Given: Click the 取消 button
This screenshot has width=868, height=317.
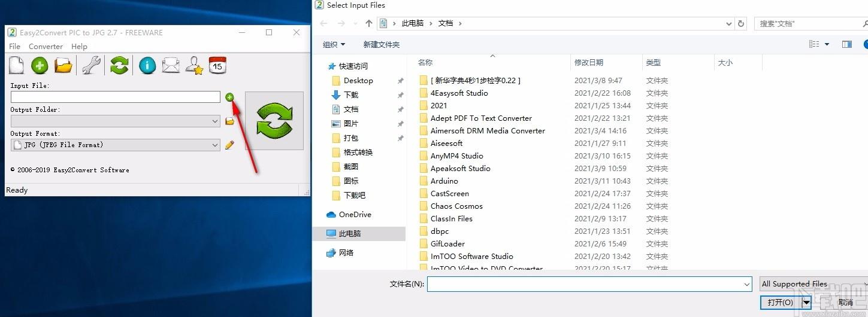Looking at the screenshot, I should [846, 303].
